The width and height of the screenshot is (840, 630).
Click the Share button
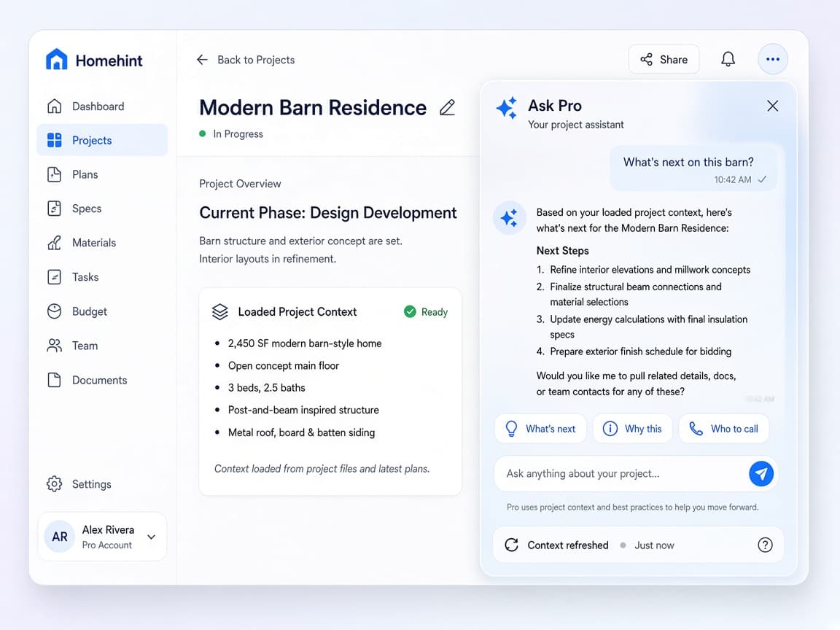point(664,60)
